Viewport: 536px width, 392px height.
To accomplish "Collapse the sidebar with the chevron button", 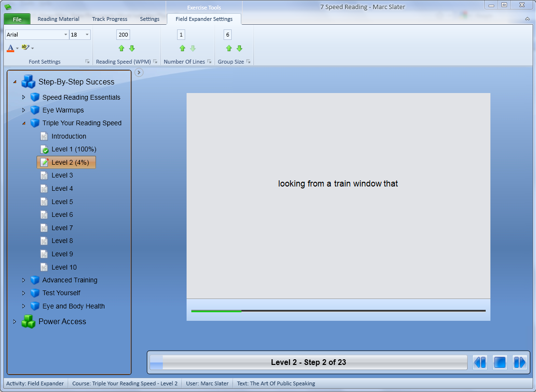I will [139, 73].
